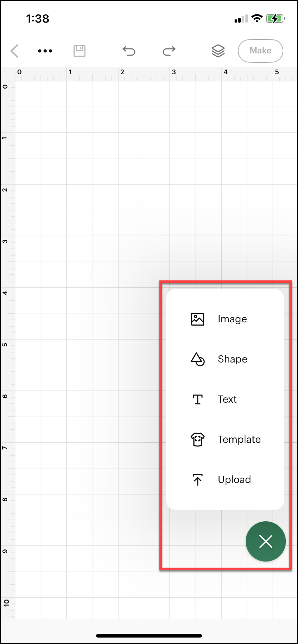Choose Upload from the insert menu

tap(234, 479)
